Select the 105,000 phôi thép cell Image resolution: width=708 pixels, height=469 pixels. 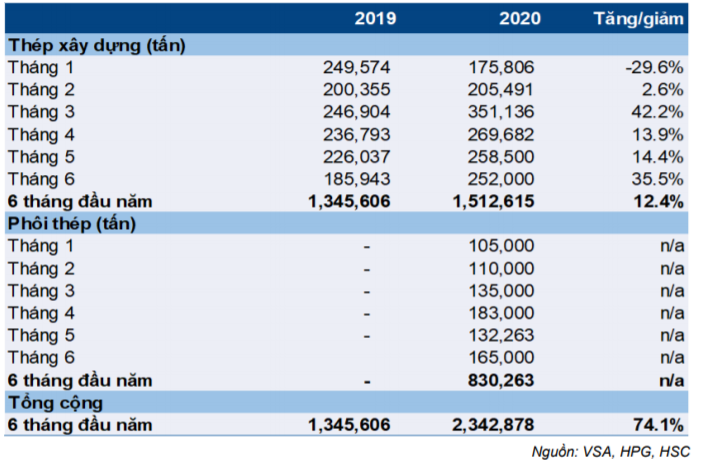(502, 246)
